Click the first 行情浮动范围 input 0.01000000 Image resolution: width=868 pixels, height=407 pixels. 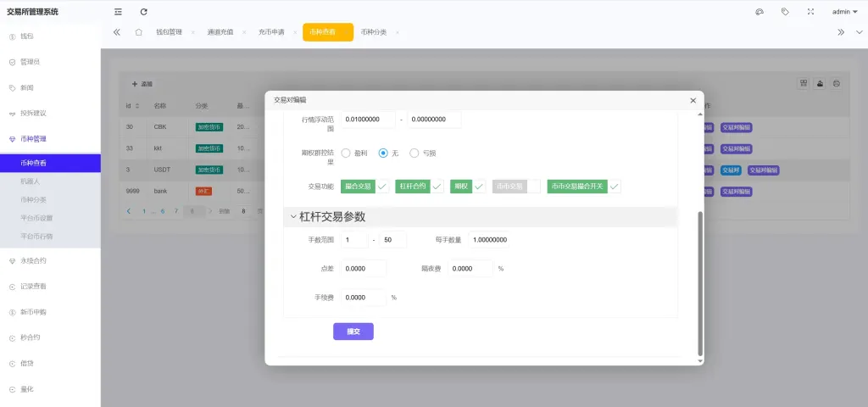click(x=368, y=119)
